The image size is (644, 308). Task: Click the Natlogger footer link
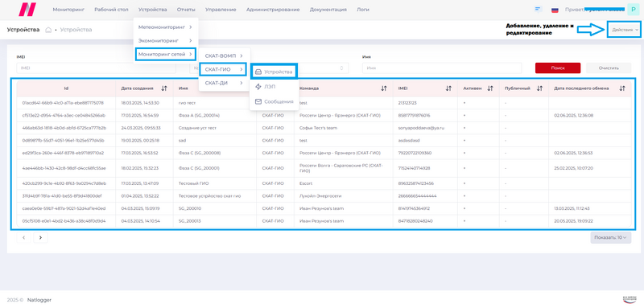(39, 300)
